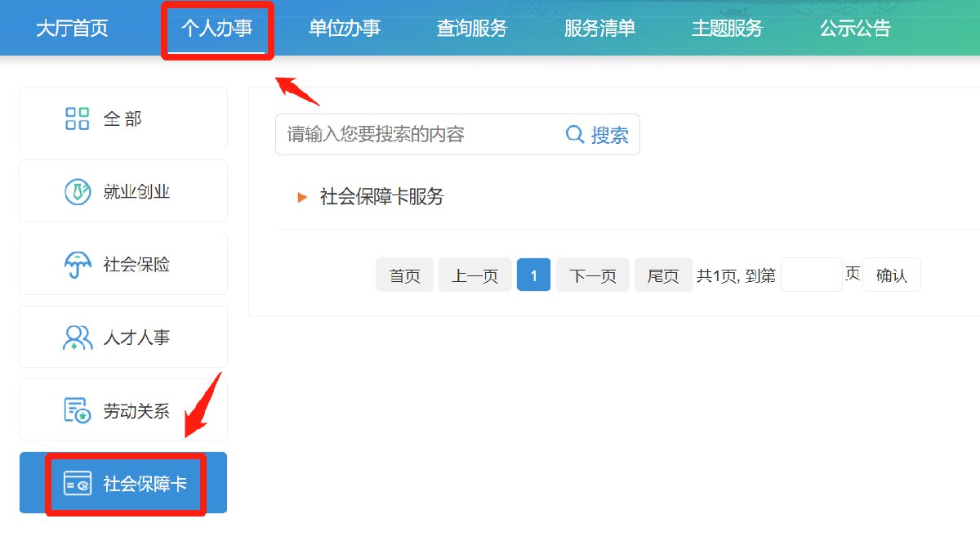
Task: Select the 劳动关系 document icon
Action: (x=77, y=410)
